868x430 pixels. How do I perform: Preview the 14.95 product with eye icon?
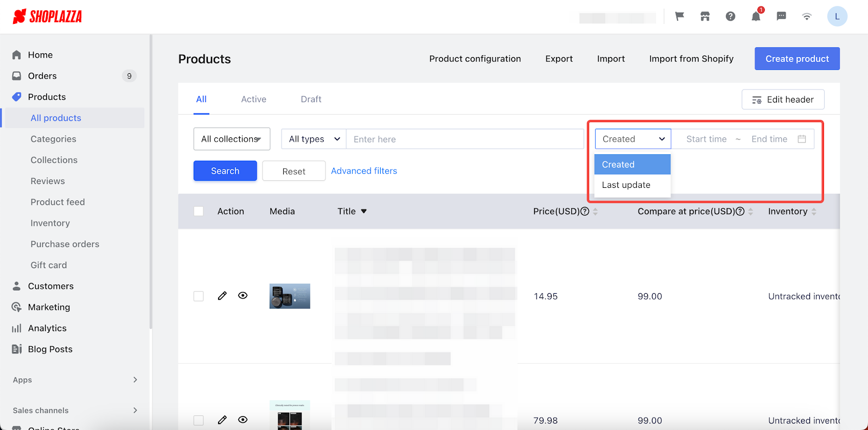tap(243, 295)
